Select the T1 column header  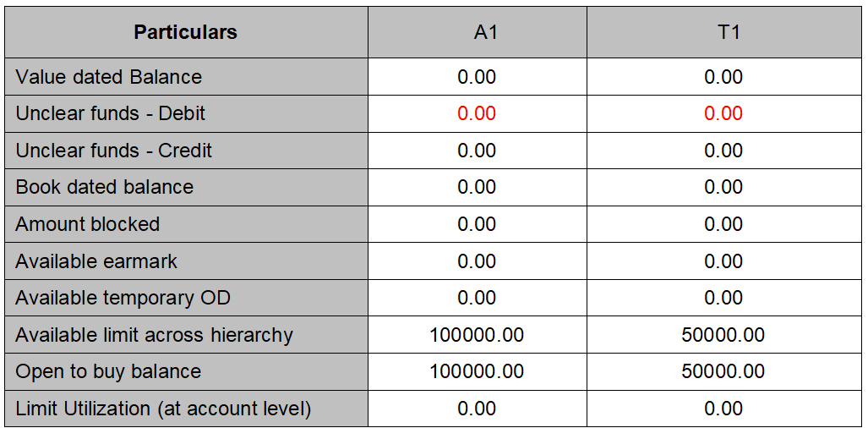click(x=723, y=33)
